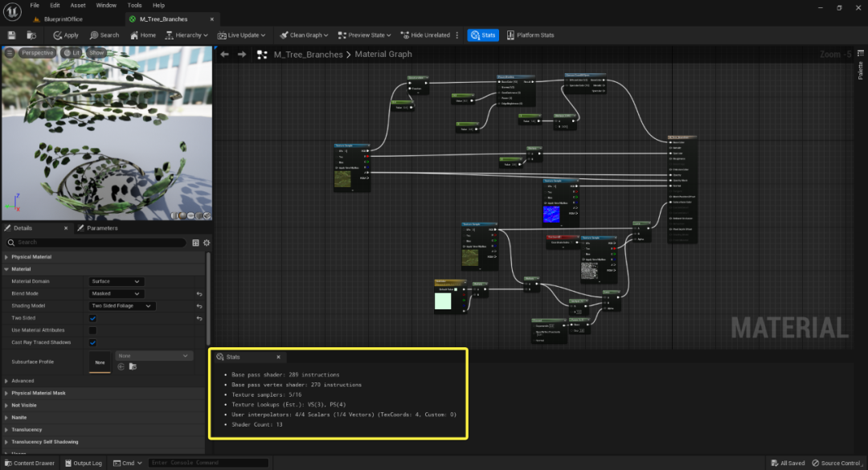Open the Hide Unrelated options ellipsis
This screenshot has width=868, height=470.
(x=457, y=35)
